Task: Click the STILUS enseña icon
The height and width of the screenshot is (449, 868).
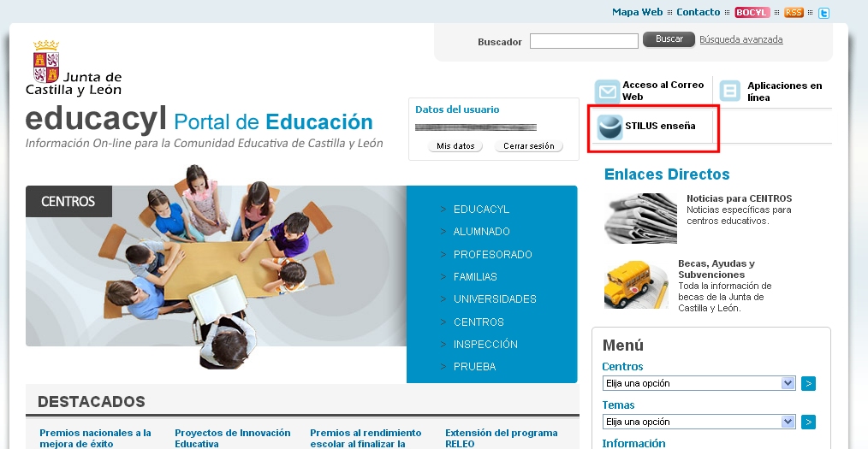Action: pyautogui.click(x=609, y=127)
